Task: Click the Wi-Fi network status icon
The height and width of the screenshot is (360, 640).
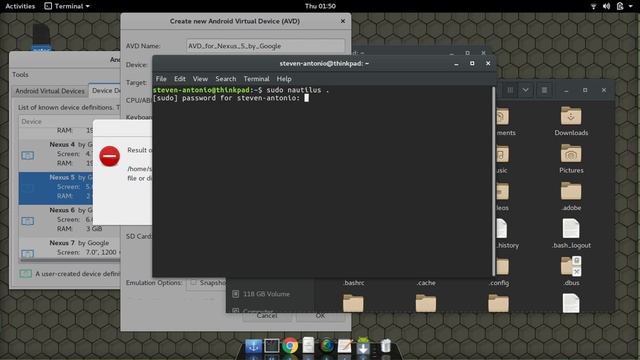Action: pos(593,6)
